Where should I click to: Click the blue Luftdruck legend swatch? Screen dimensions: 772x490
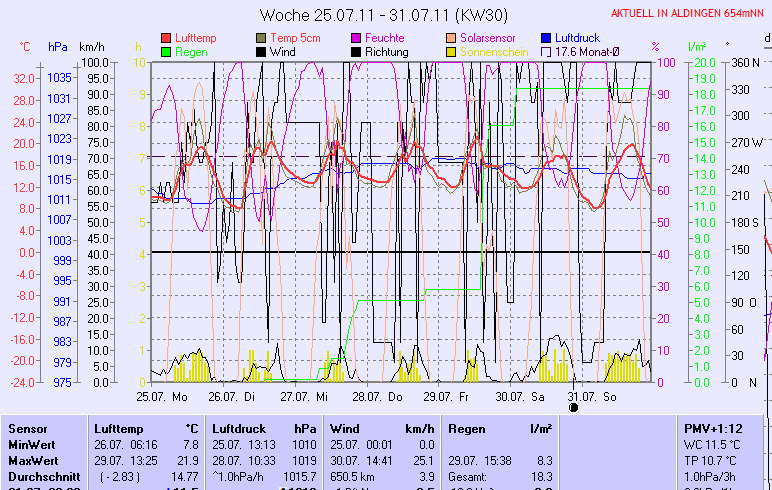(x=546, y=37)
